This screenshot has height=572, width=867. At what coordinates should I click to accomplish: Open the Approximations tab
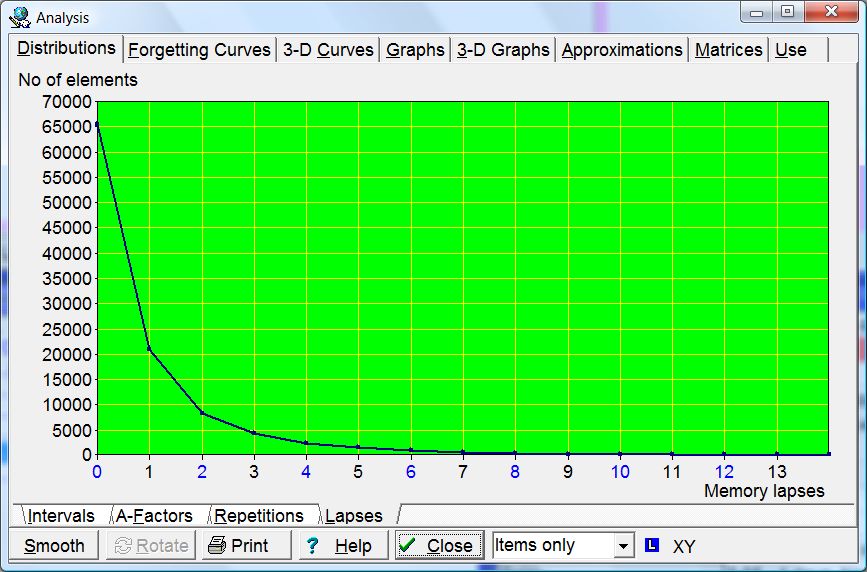click(622, 50)
